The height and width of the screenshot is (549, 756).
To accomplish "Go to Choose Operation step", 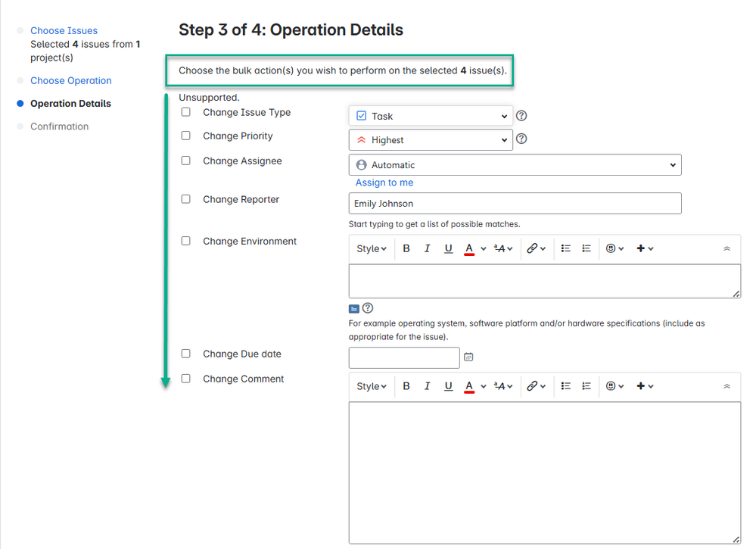I will tap(71, 80).
